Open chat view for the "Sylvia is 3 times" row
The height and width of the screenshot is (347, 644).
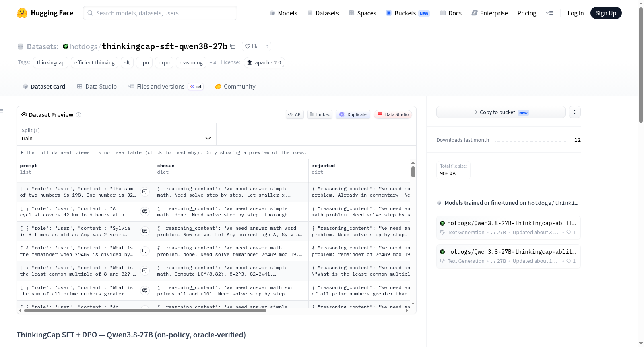(x=145, y=231)
